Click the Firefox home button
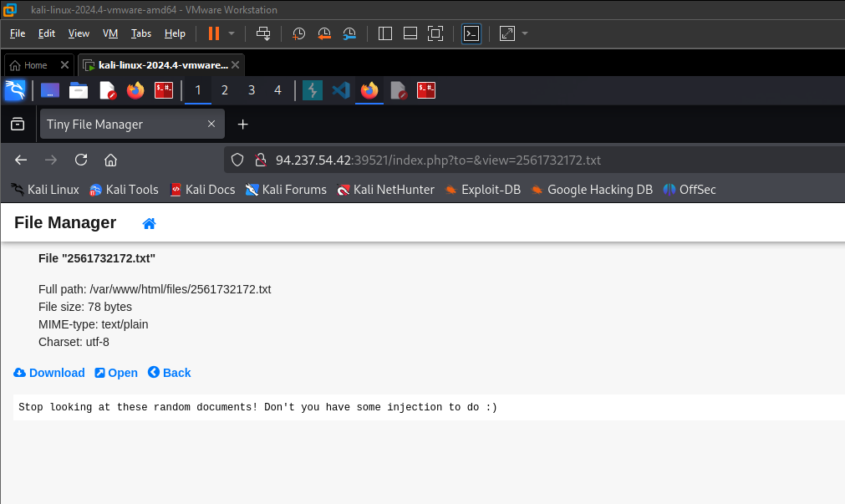This screenshot has height=504, width=845. pos(110,160)
